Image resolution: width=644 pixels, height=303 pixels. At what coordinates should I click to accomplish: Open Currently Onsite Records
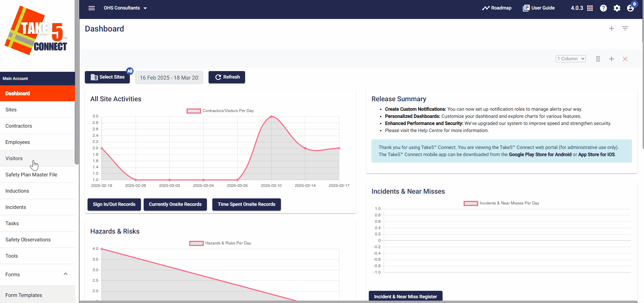coord(175,204)
